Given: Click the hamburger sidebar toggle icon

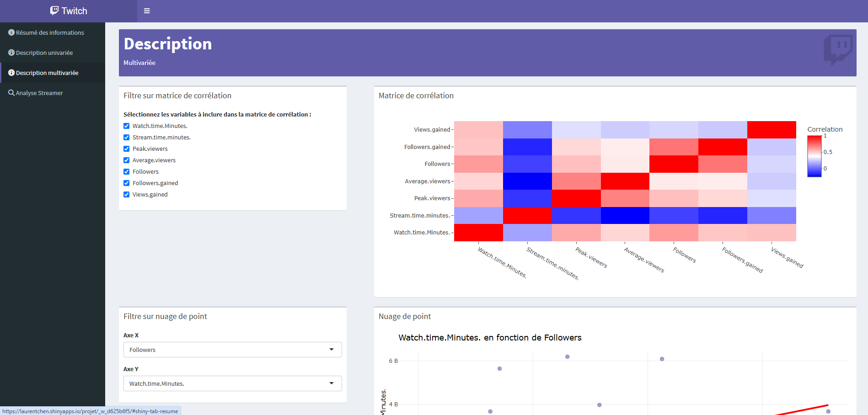Looking at the screenshot, I should click(x=147, y=11).
